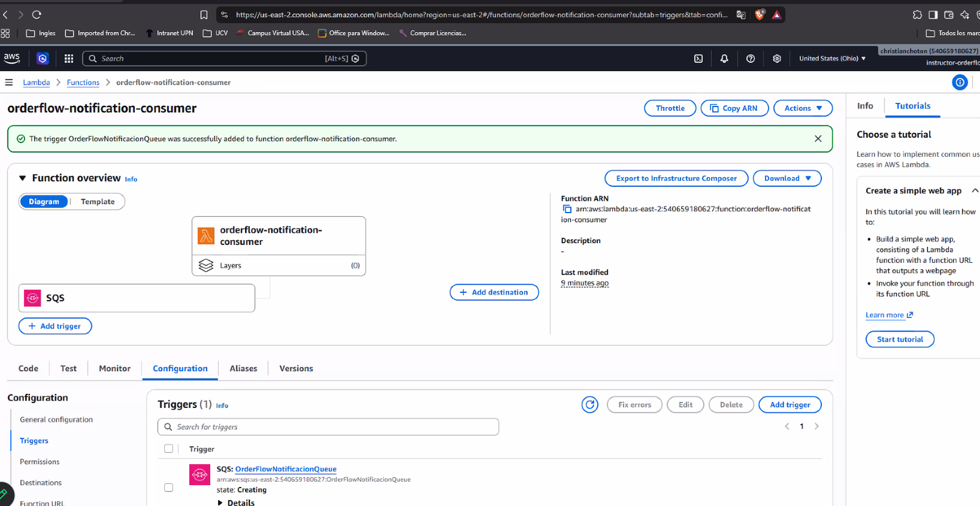Open the AWS services grid menu
The width and height of the screenshot is (980, 506).
click(69, 58)
